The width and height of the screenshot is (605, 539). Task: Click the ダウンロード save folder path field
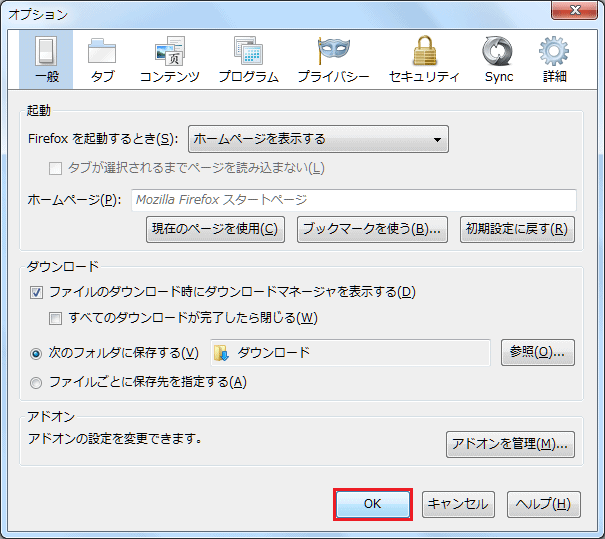(350, 353)
